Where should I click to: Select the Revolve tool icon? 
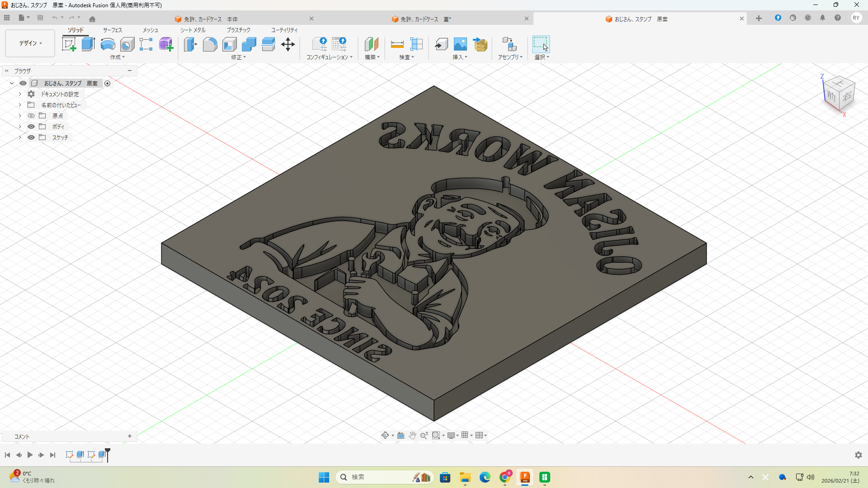pyautogui.click(x=108, y=44)
